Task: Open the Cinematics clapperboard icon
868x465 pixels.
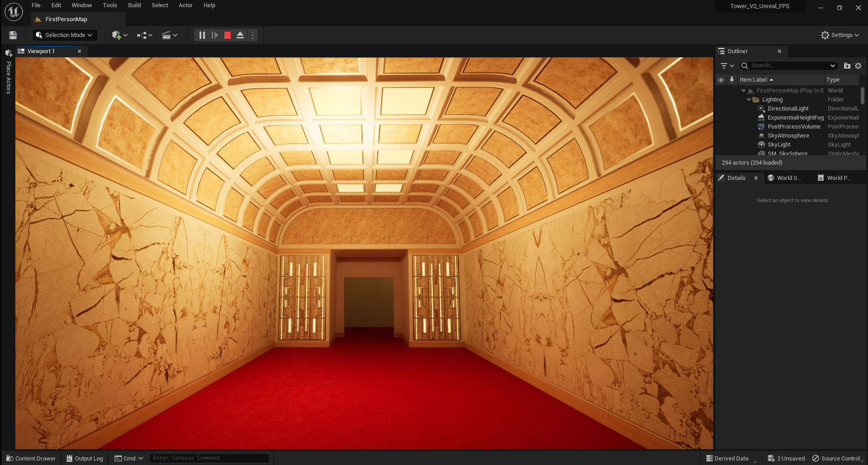Action: [x=169, y=35]
